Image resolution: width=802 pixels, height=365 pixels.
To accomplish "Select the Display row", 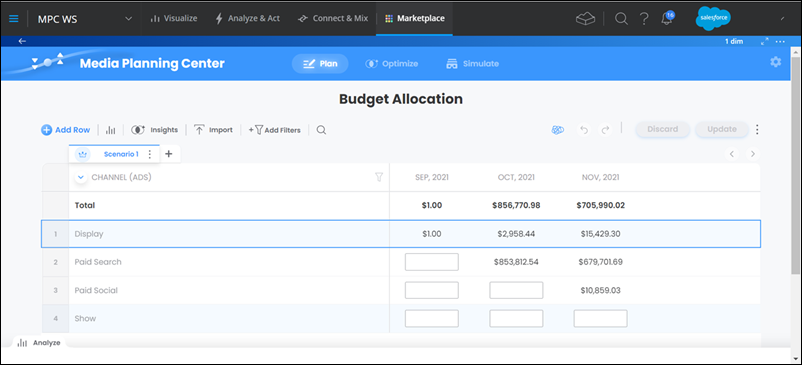I will tap(400, 234).
